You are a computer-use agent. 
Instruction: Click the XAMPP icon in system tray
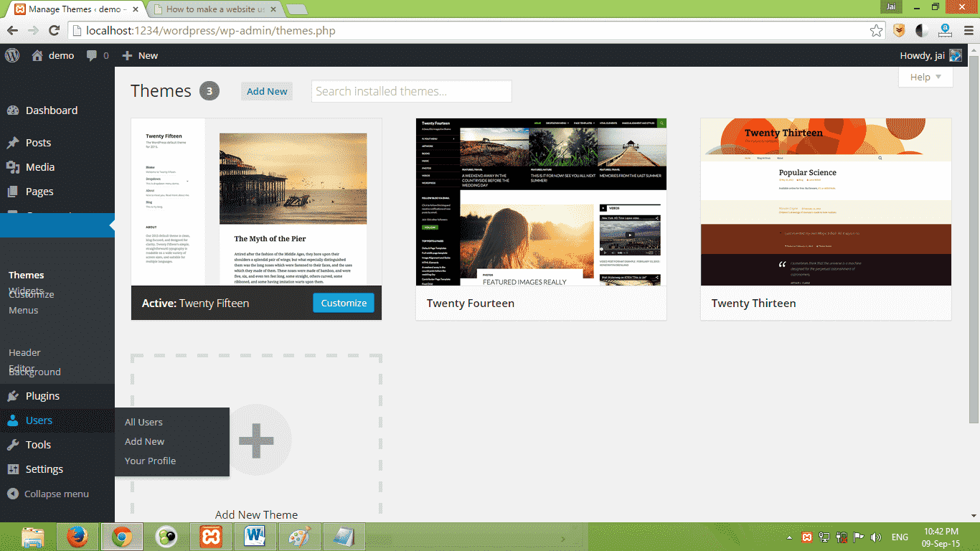[x=807, y=537]
